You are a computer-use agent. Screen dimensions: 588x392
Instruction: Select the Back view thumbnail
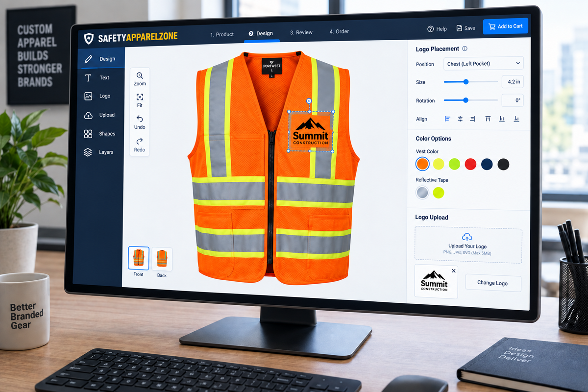tap(162, 259)
